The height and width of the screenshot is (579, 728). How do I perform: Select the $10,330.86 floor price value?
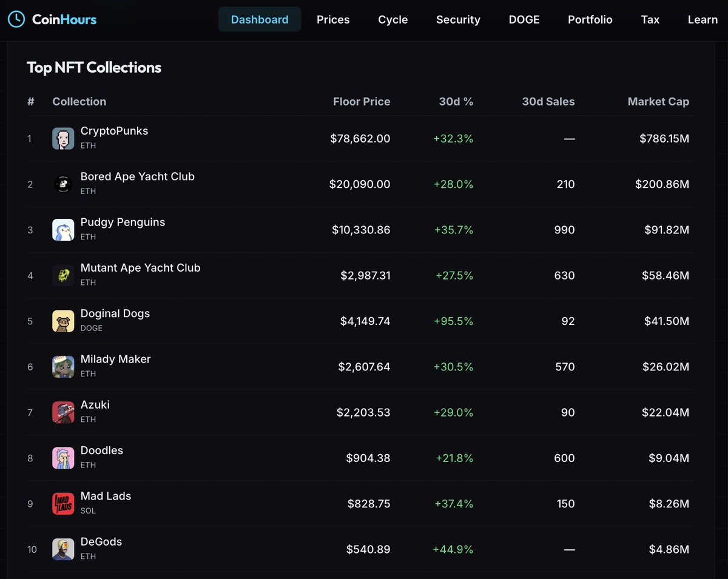point(362,230)
